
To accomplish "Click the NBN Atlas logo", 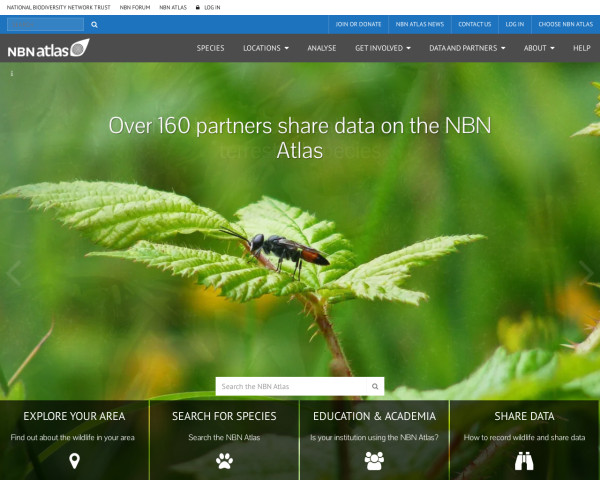I will (x=47, y=48).
